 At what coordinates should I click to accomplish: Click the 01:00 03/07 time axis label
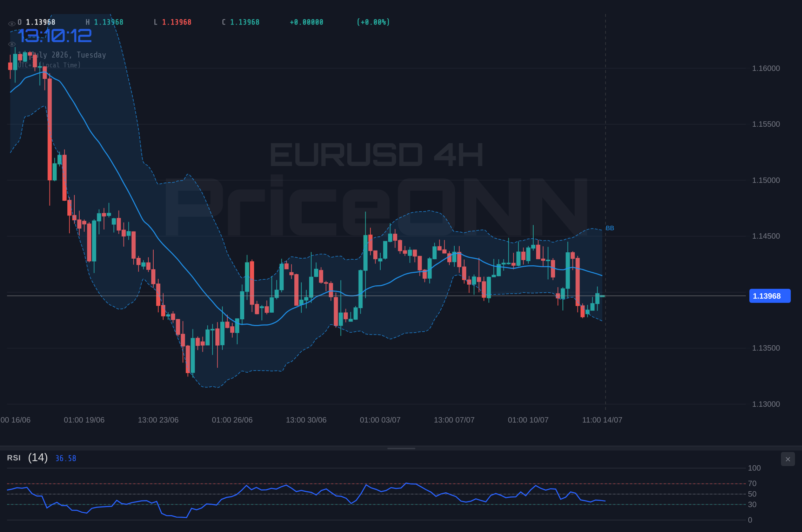point(380,420)
